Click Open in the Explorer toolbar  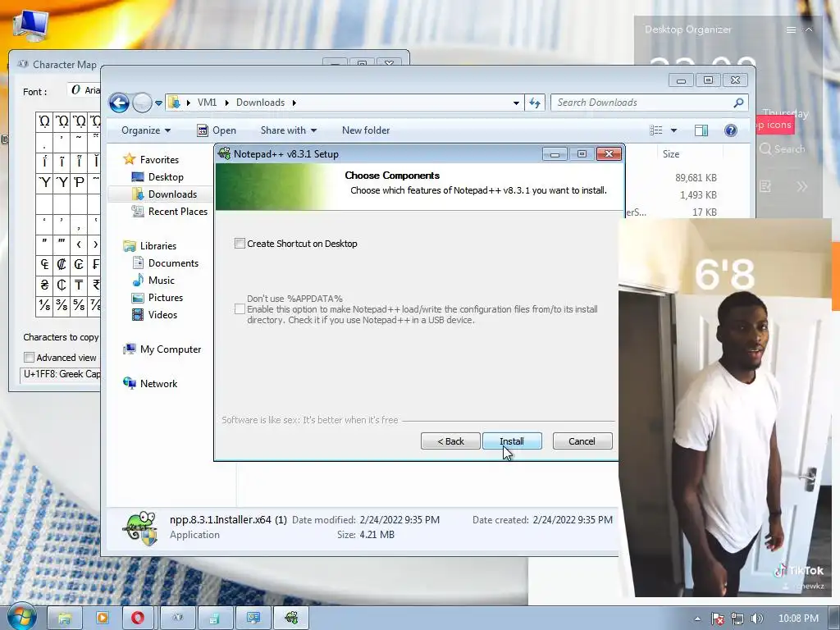point(217,130)
